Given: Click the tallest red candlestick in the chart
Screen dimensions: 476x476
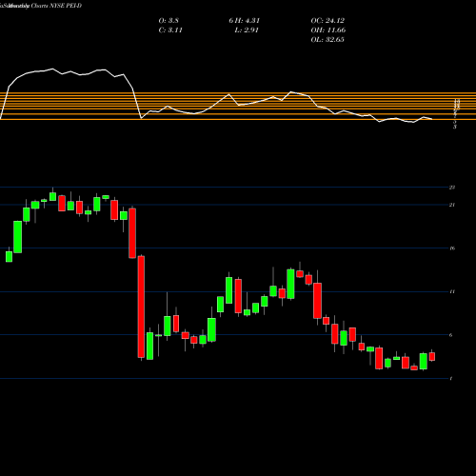Looking at the screenshot, I should point(141,307).
